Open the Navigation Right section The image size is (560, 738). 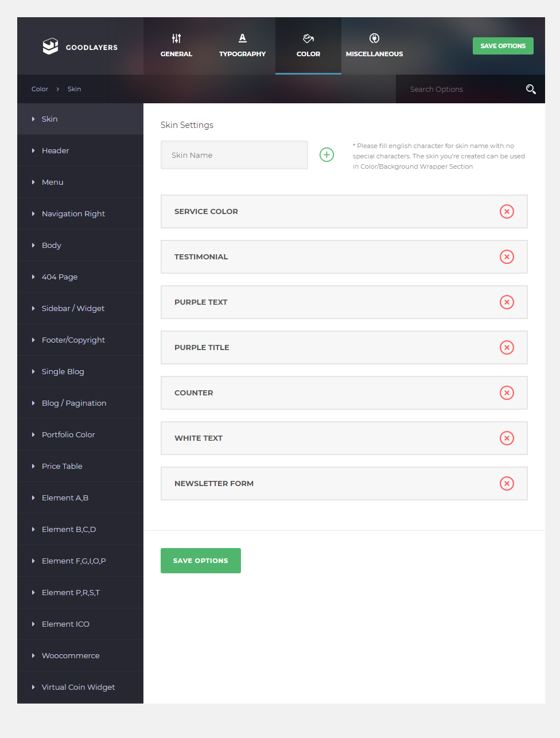80,213
